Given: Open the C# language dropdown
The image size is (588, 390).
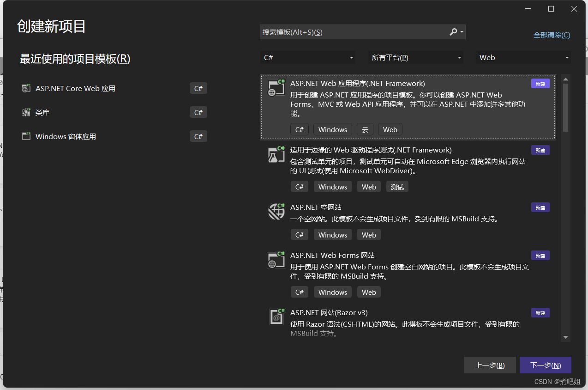Looking at the screenshot, I should [x=308, y=57].
